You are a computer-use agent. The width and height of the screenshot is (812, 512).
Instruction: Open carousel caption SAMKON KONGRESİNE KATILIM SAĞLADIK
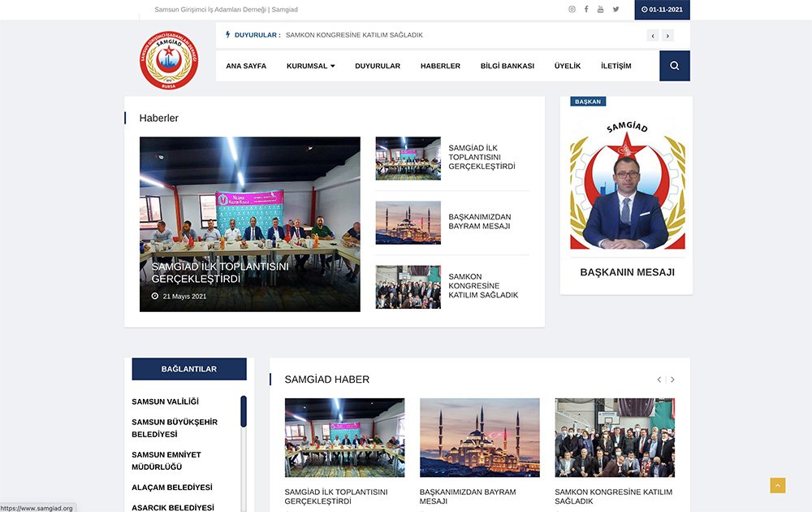click(x=614, y=497)
